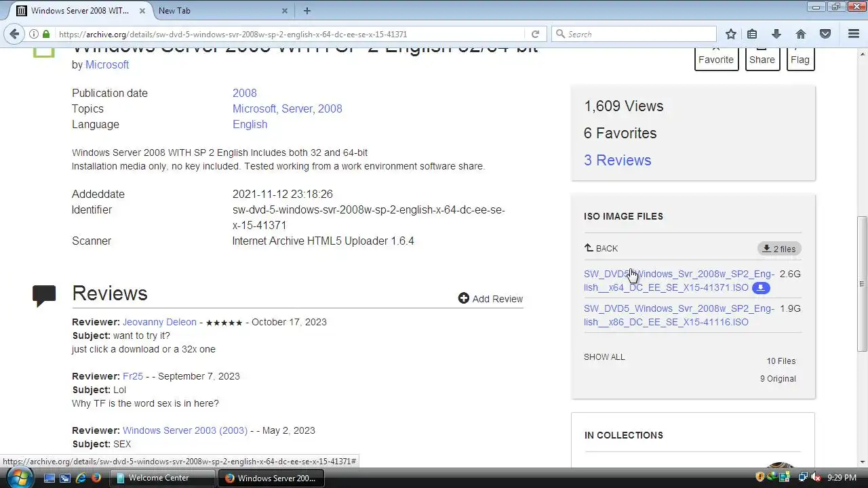868x488 pixels.
Task: Click the 9 Original count
Action: point(778,379)
